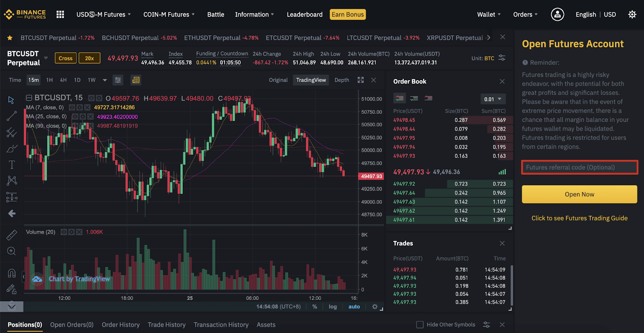Hide the BTCUSDT main series
Screen dimensions: 644x333
[x=91, y=98]
